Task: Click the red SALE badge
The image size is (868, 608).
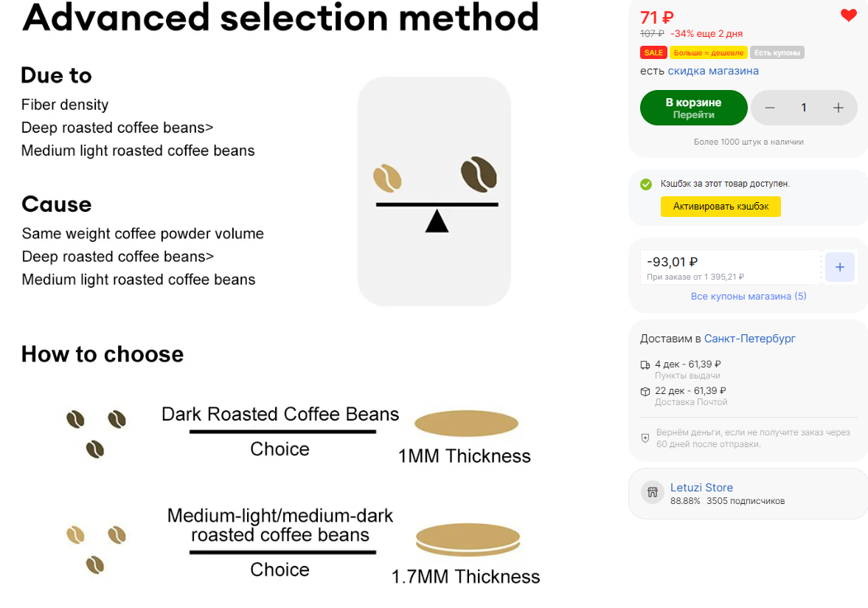Action: pyautogui.click(x=653, y=52)
